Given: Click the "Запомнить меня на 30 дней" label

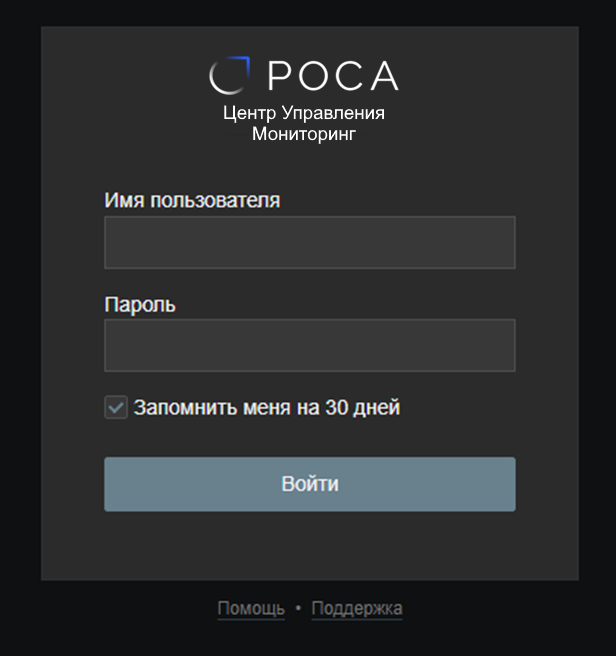Looking at the screenshot, I should coord(267,408).
